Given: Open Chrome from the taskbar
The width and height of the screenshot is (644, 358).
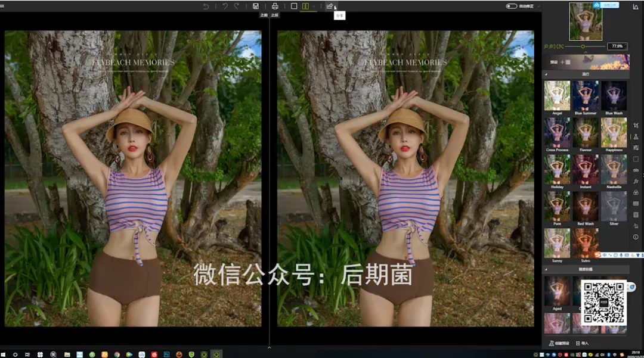Looking at the screenshot, I should click(117, 354).
